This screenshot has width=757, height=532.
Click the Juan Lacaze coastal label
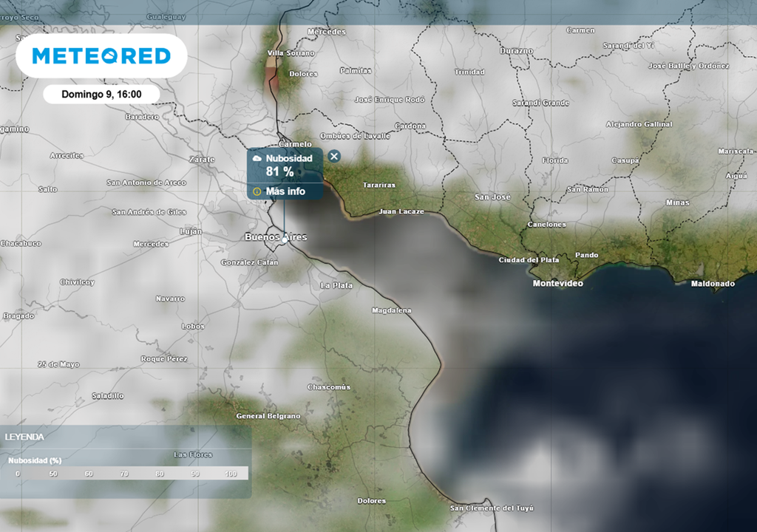pos(401,211)
